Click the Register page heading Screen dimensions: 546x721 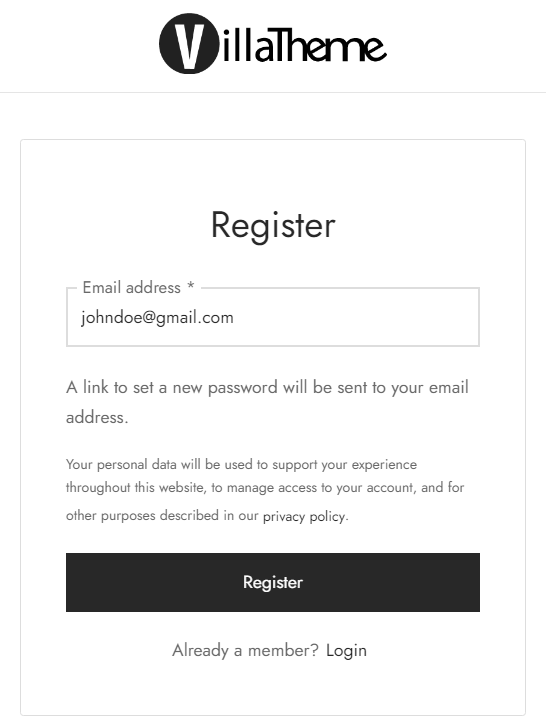tap(273, 225)
